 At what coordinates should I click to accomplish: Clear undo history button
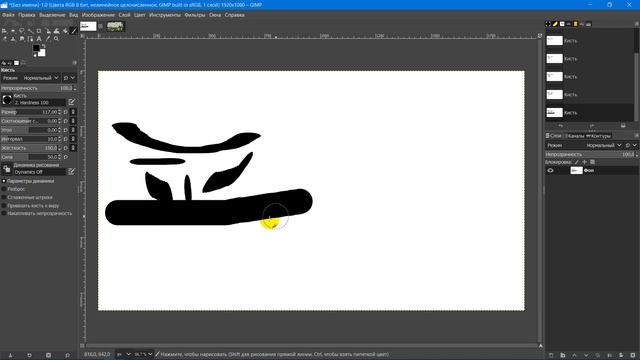[623, 125]
